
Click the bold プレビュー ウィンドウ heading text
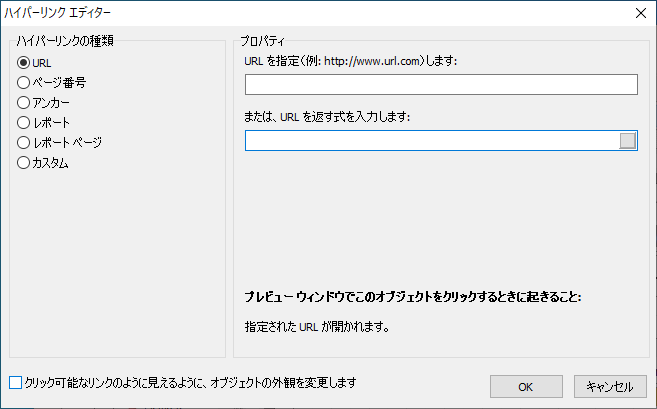coord(413,297)
